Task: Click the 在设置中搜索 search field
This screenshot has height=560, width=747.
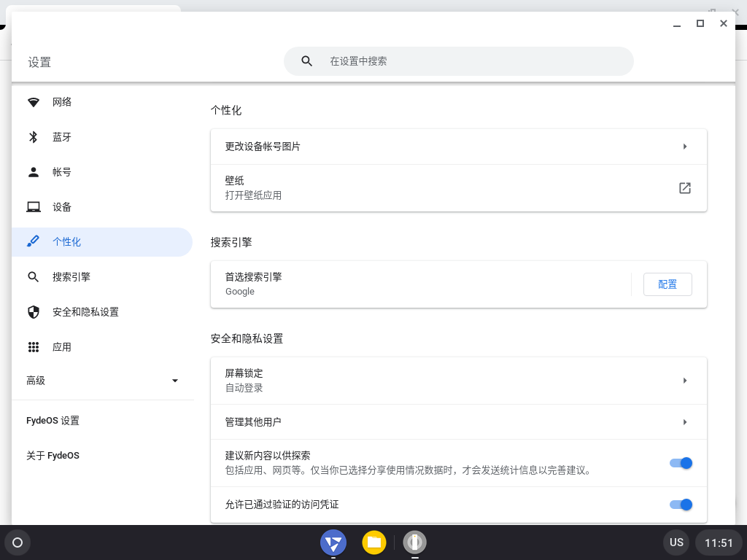Action: [467, 61]
